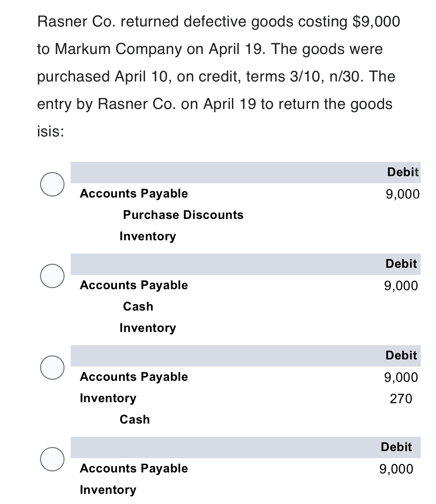Click the 9,000 in the first answer row
436x504 pixels.
click(402, 193)
